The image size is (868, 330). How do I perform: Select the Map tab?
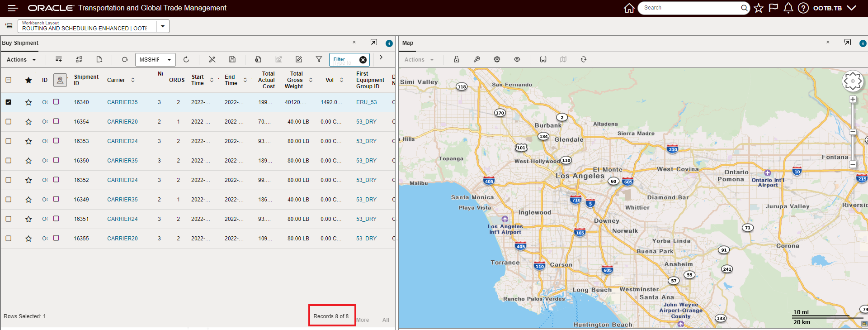[x=407, y=43]
